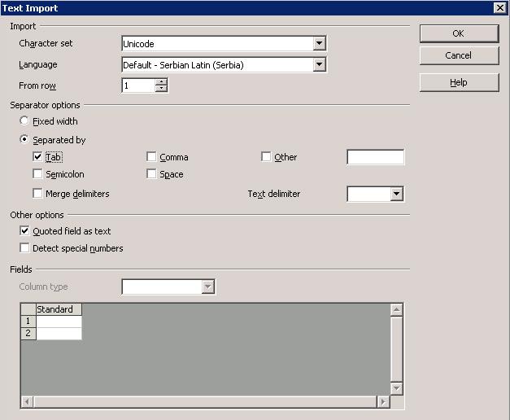Decrease the From row value
Screen dimensions: 510x420
coord(161,89)
